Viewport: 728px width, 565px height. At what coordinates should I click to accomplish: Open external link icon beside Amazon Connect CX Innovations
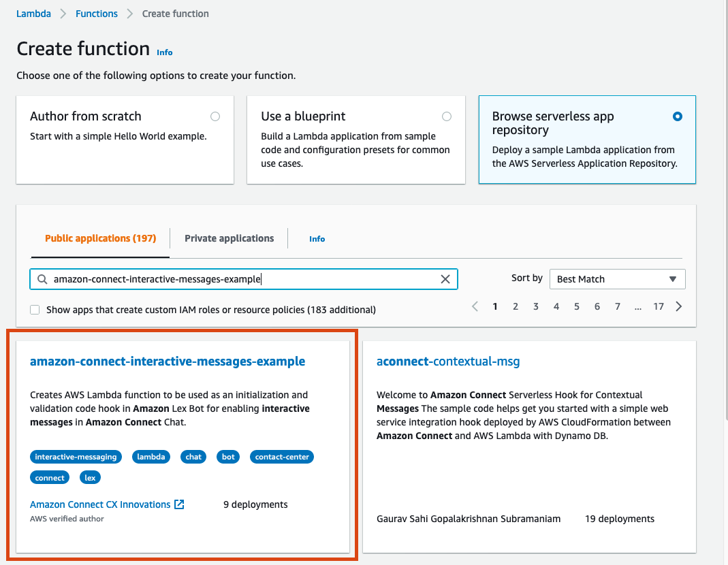pos(179,504)
